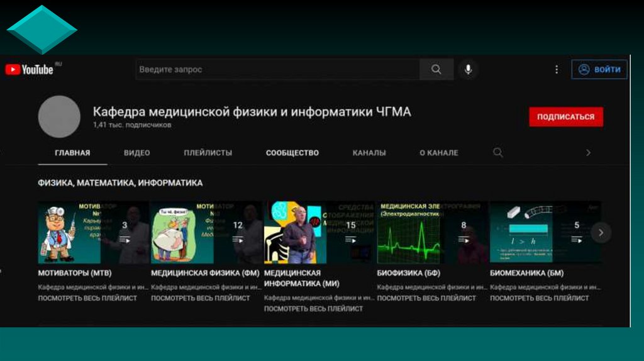Screen dimensions: 644x361
Task: Click channel name under МЕДИЦИНСКАЯ ФИЗИКА playlist
Action: tap(206, 287)
